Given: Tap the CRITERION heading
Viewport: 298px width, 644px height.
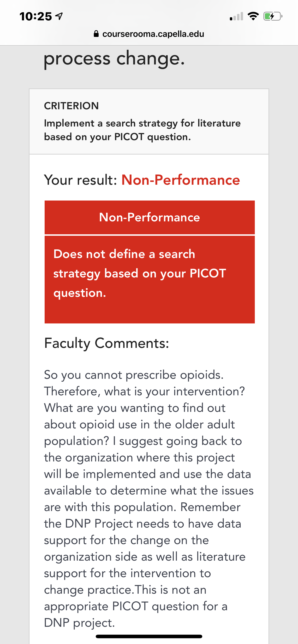Looking at the screenshot, I should (71, 106).
